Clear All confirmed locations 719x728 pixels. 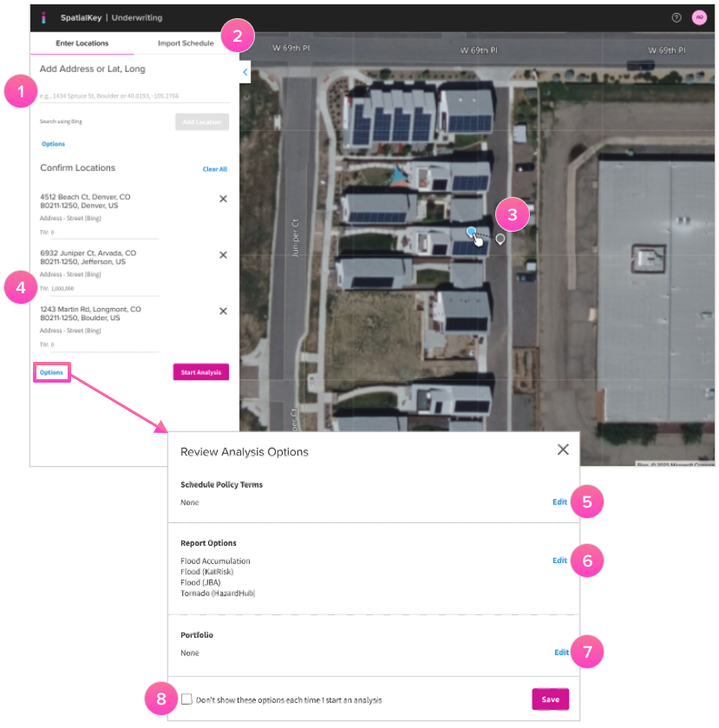click(x=214, y=168)
